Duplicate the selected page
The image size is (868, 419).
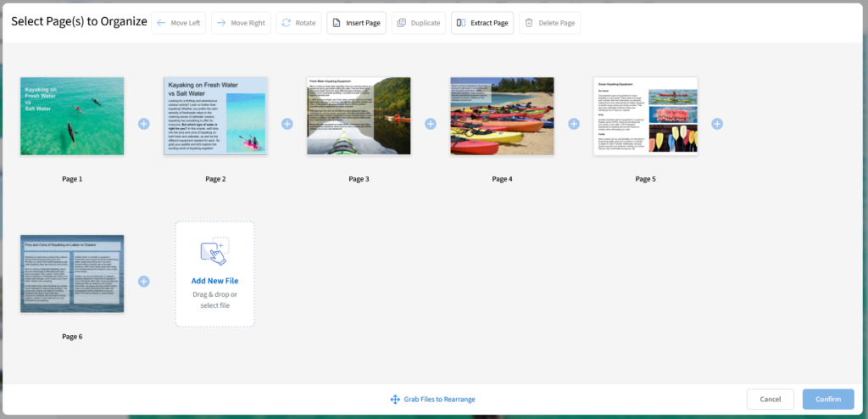pyautogui.click(x=419, y=23)
